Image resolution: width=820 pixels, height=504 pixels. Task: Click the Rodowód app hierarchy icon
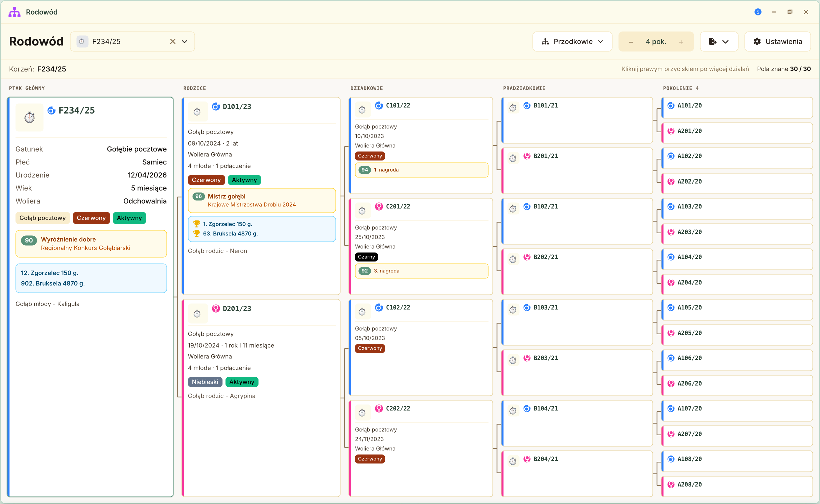pos(14,12)
